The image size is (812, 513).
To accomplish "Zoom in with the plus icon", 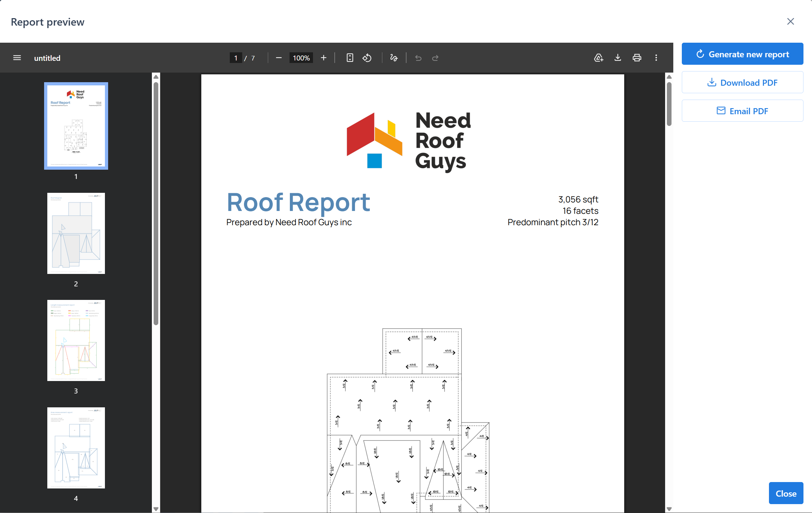I will point(324,58).
